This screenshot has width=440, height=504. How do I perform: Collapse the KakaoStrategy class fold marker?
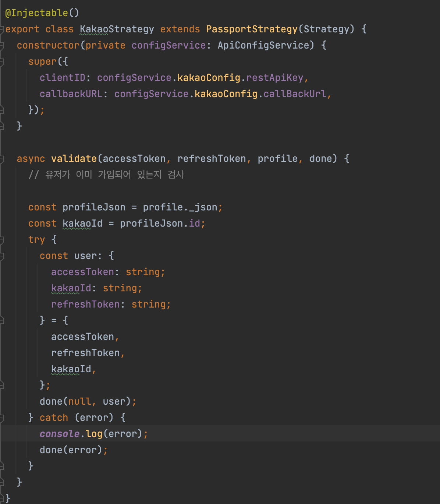click(1, 29)
